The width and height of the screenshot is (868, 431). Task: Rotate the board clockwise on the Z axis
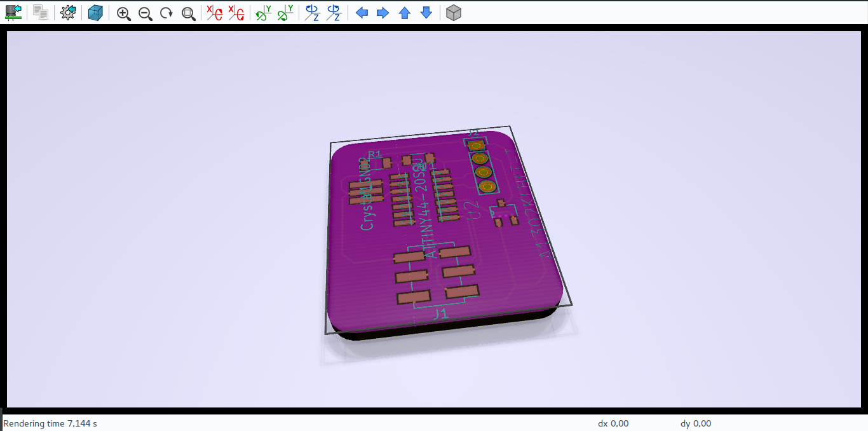pos(311,11)
